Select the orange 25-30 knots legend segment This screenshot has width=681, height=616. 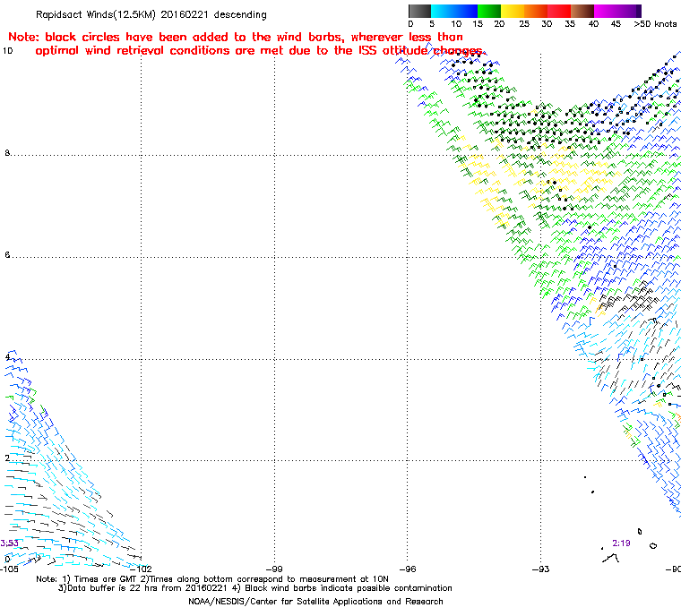(536, 11)
